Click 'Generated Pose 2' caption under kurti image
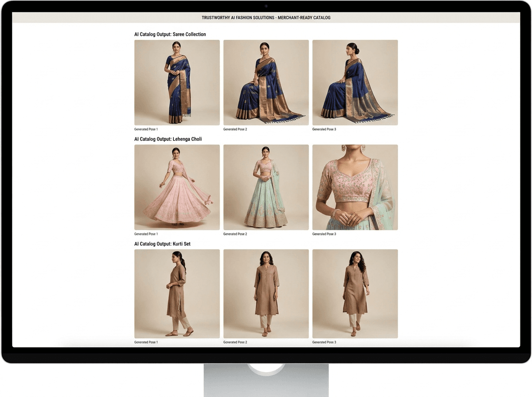Viewport: 532px width, 397px height. point(235,343)
